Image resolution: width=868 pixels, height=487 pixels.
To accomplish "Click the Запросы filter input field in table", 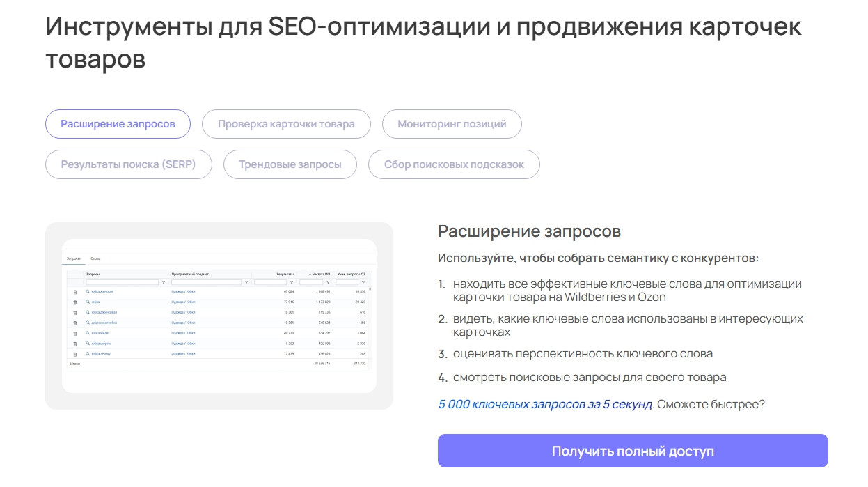I will click(122, 282).
